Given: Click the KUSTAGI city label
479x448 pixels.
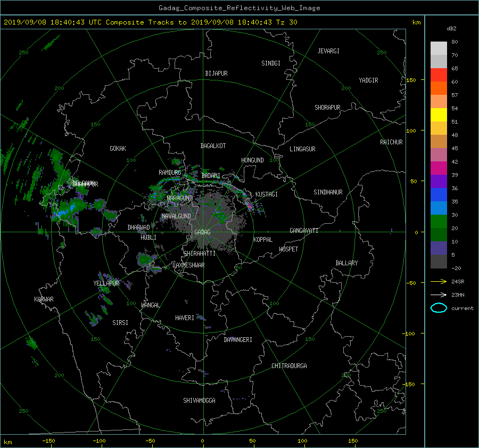Looking at the screenshot, I should (x=267, y=194).
